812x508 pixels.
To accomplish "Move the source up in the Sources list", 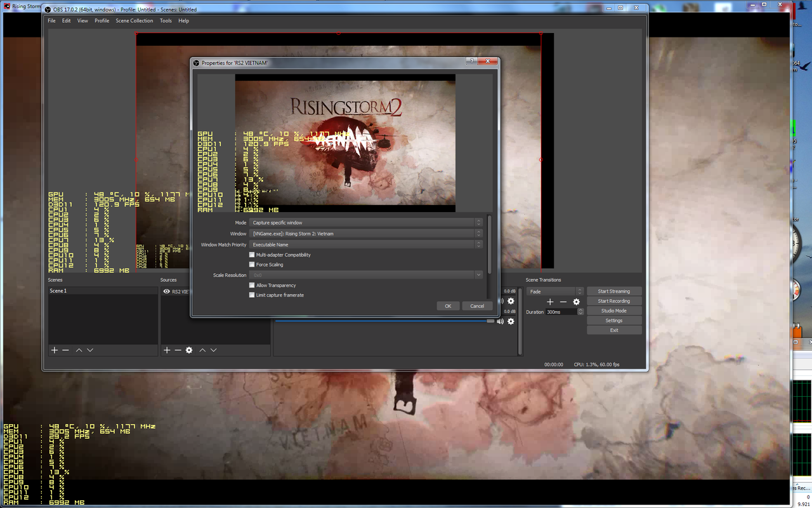I will click(x=202, y=350).
